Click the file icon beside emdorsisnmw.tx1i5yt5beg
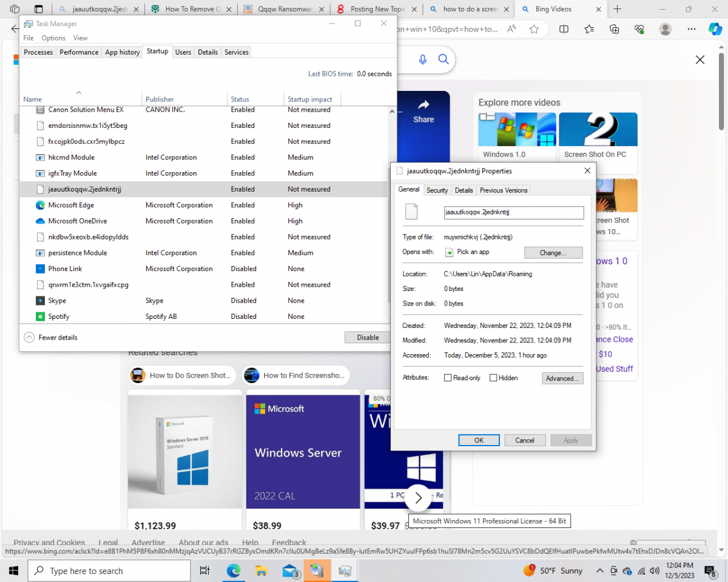The image size is (728, 582). tap(40, 125)
